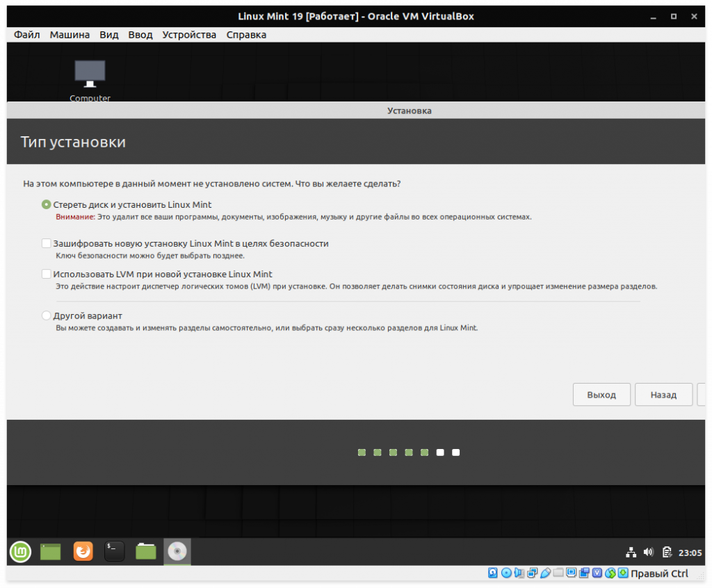Minimize the VirtualBox window

tap(654, 17)
